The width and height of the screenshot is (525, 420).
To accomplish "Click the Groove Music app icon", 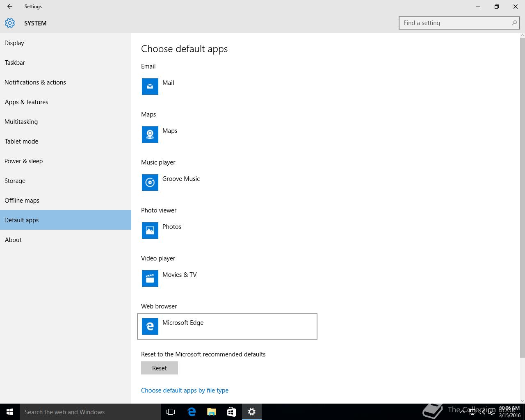I will tap(150, 183).
